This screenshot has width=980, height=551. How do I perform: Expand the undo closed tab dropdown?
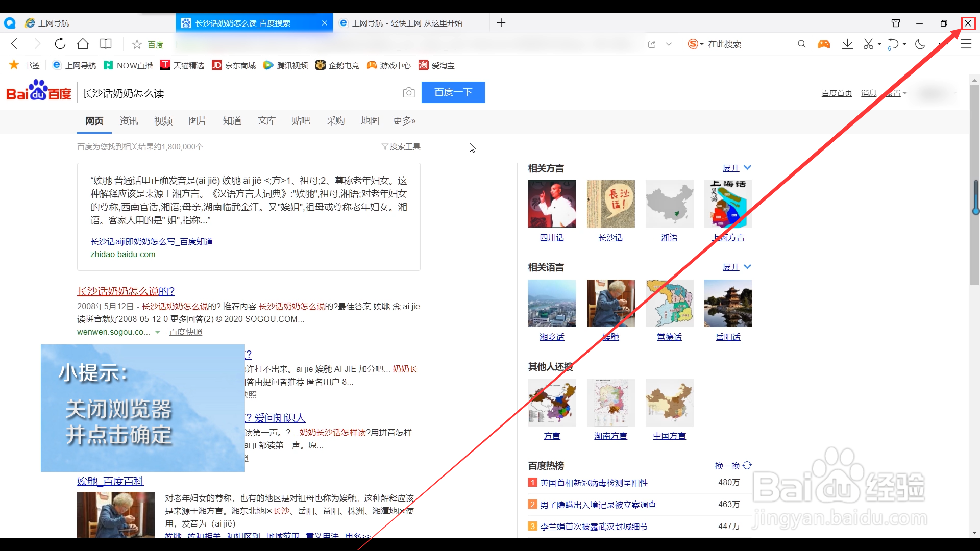click(x=904, y=44)
